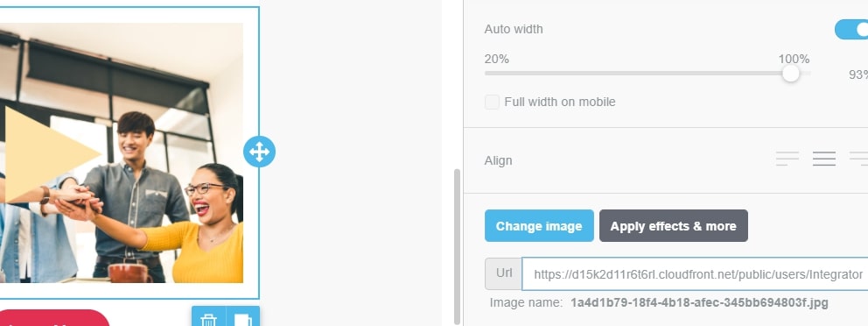The image size is (868, 326).
Task: Open Apply effects & more
Action: coord(673,225)
